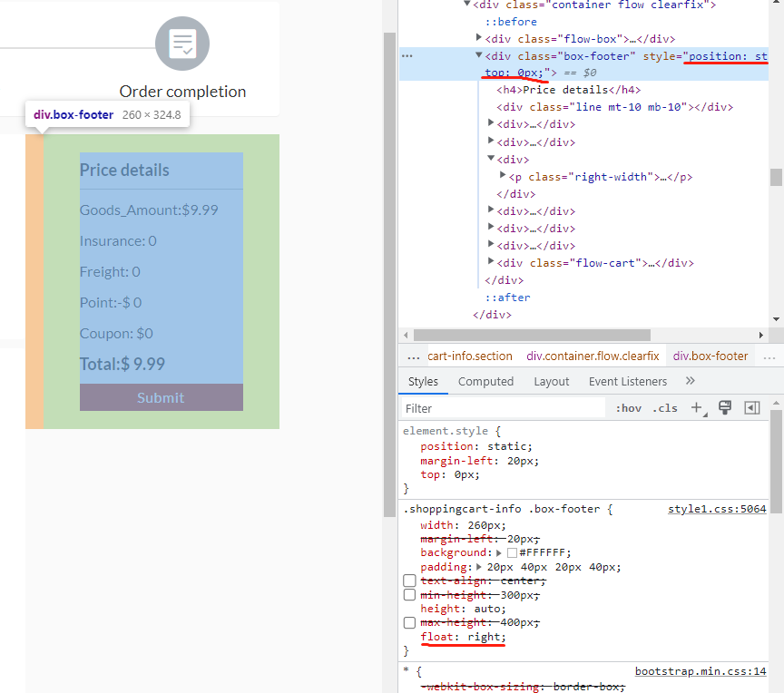This screenshot has height=693, width=784.
Task: Toggle the computed styles sidebar icon
Action: pos(752,407)
